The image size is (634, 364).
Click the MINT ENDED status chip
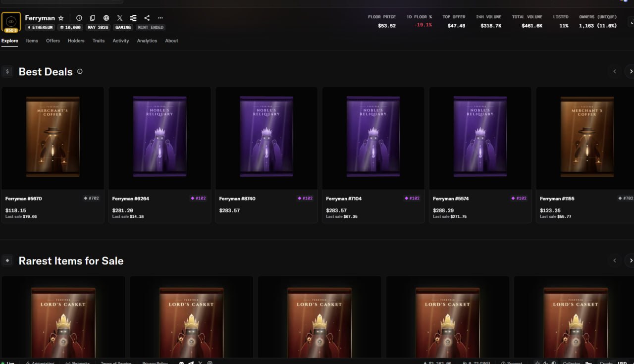pos(151,27)
